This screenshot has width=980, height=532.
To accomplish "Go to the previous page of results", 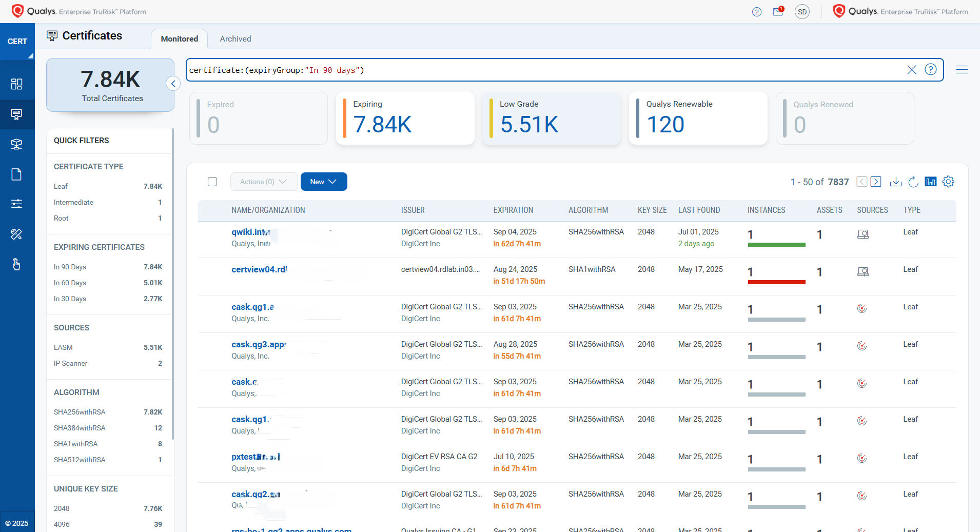I will [862, 182].
